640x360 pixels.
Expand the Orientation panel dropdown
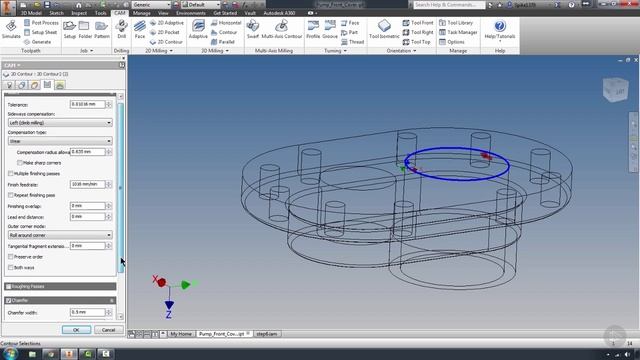coord(402,51)
